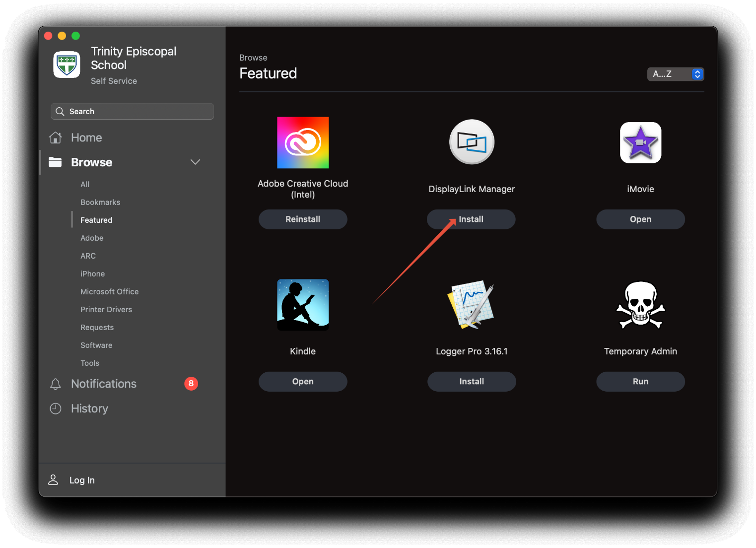The height and width of the screenshot is (548, 756).
Task: Select the Bookmarks category
Action: tap(100, 202)
